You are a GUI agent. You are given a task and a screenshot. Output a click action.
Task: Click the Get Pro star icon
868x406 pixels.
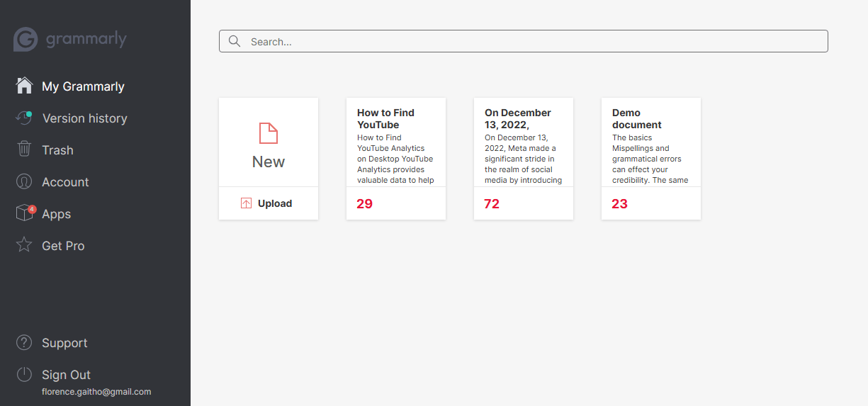point(24,245)
